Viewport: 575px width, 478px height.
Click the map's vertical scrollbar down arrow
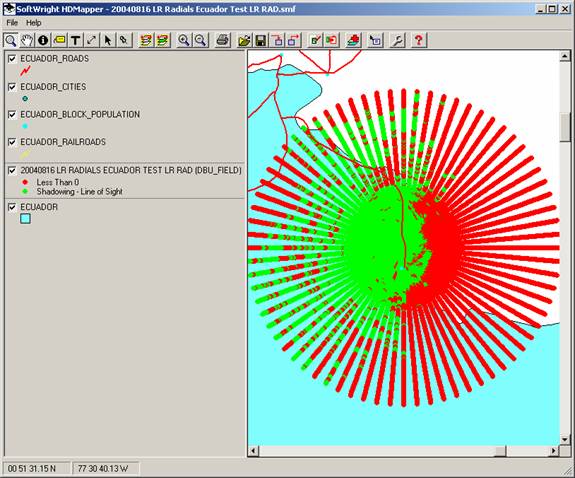[565, 439]
